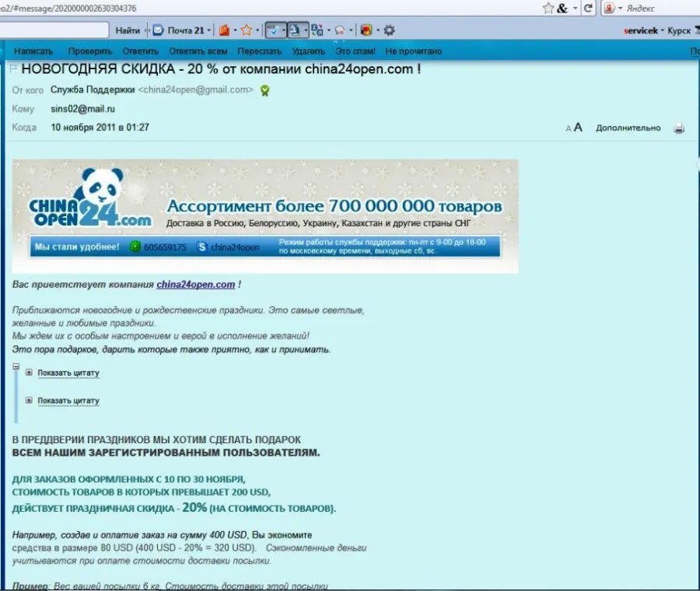
Task: Click Переслать to forward the message
Action: (x=259, y=51)
